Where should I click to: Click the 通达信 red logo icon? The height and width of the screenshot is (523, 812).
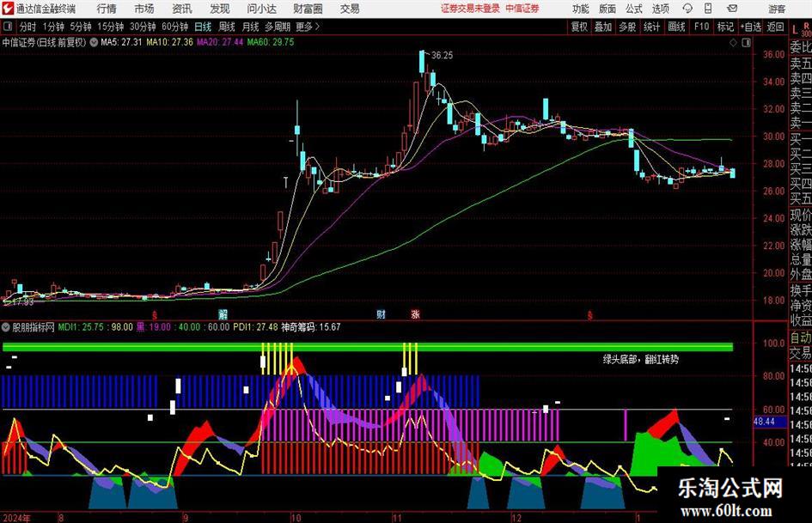click(8, 9)
